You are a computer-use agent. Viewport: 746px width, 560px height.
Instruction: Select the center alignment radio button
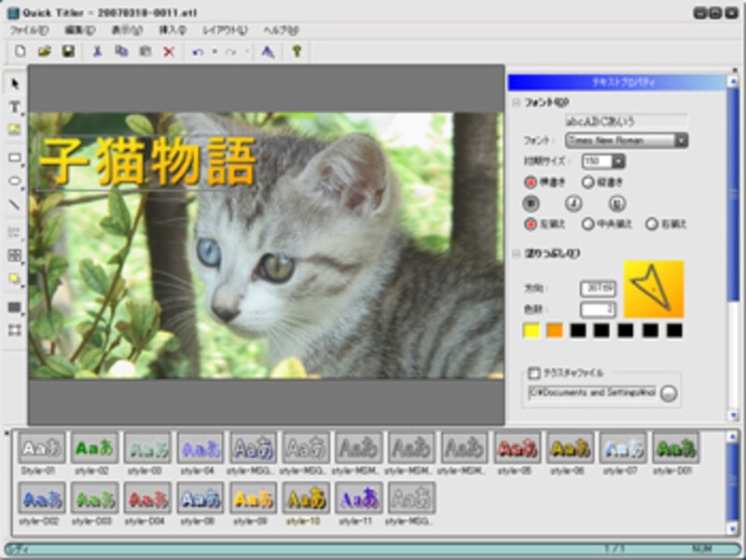click(588, 224)
